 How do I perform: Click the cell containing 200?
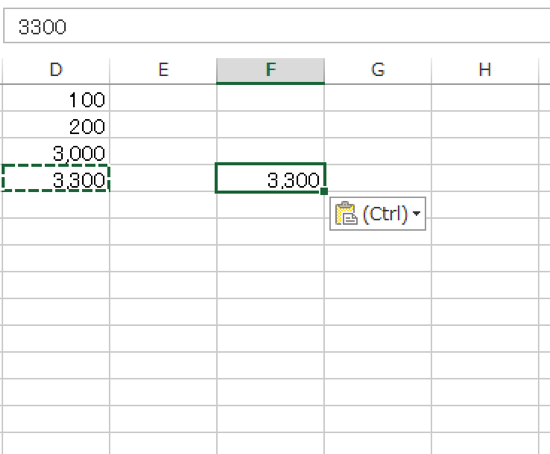(x=56, y=125)
